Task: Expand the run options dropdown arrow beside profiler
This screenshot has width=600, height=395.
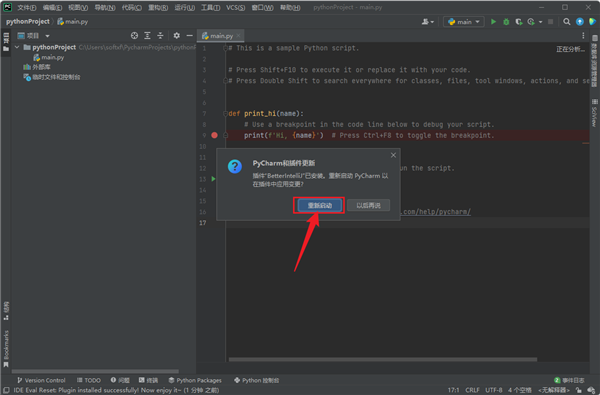Action: pos(540,22)
